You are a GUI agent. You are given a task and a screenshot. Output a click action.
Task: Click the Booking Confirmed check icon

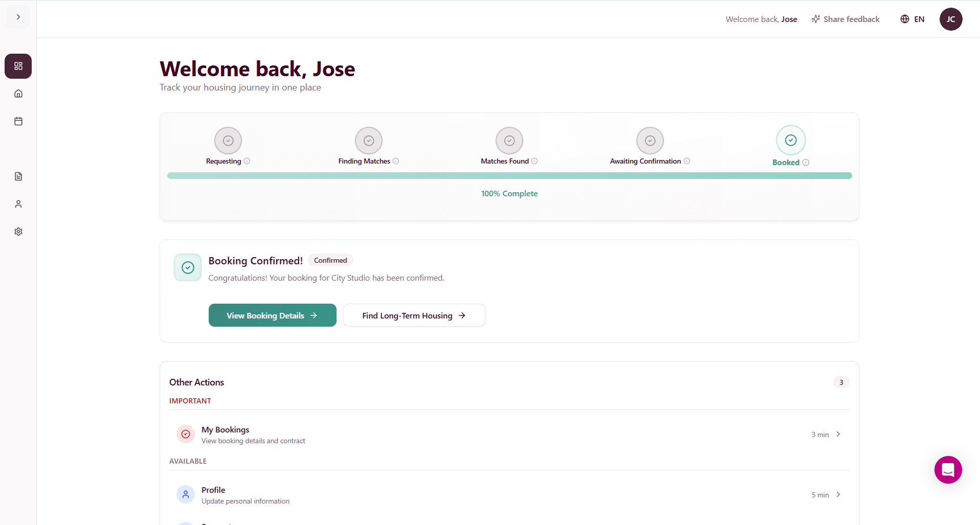pos(188,267)
